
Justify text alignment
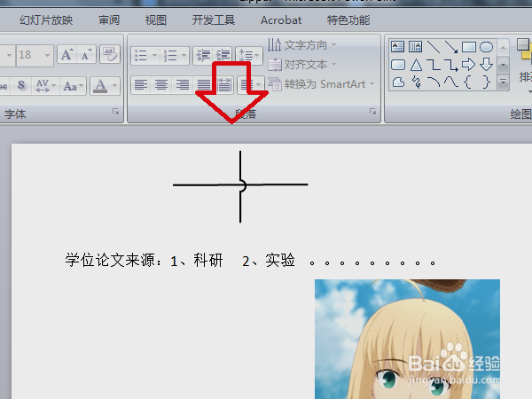tap(204, 84)
